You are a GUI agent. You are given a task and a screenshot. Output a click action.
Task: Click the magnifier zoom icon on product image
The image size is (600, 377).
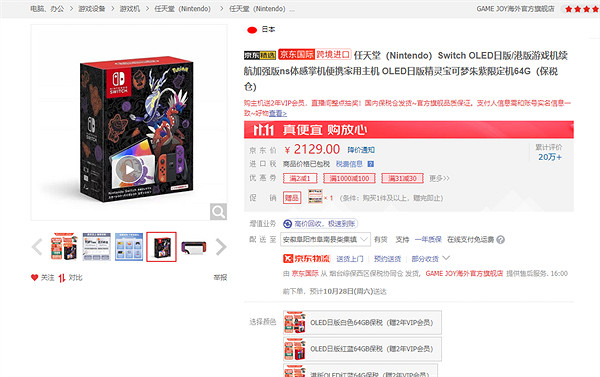(x=218, y=212)
